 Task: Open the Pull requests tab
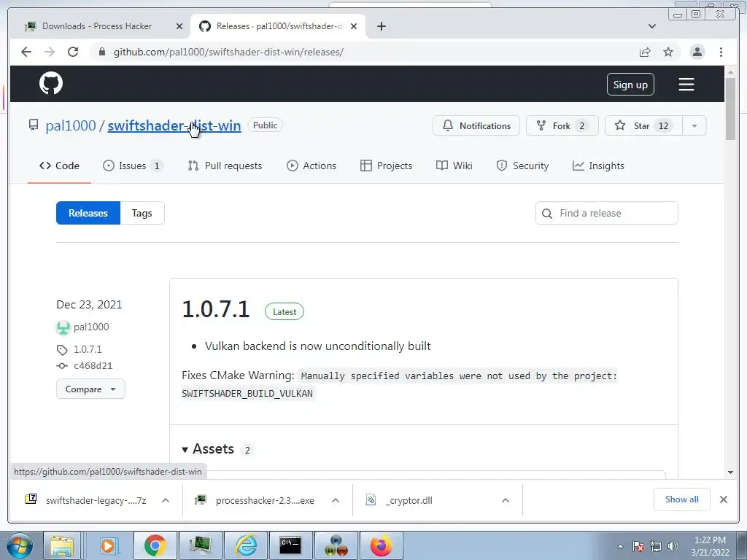[225, 166]
